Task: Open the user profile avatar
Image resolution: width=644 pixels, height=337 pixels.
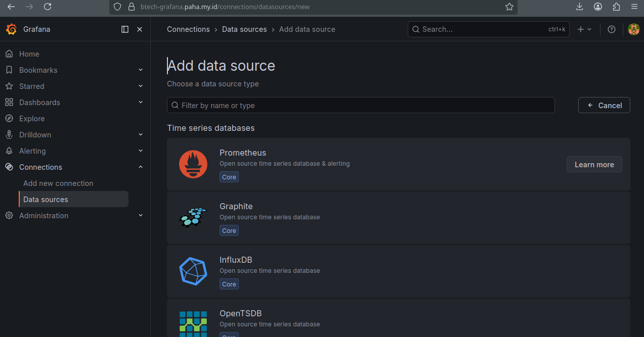Action: point(633,29)
